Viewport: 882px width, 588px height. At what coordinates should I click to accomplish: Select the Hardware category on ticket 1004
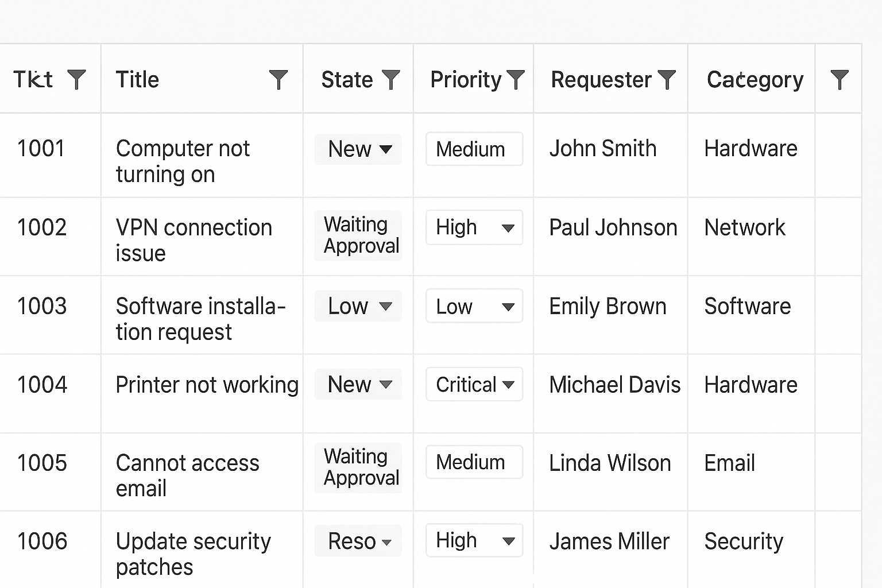click(751, 384)
